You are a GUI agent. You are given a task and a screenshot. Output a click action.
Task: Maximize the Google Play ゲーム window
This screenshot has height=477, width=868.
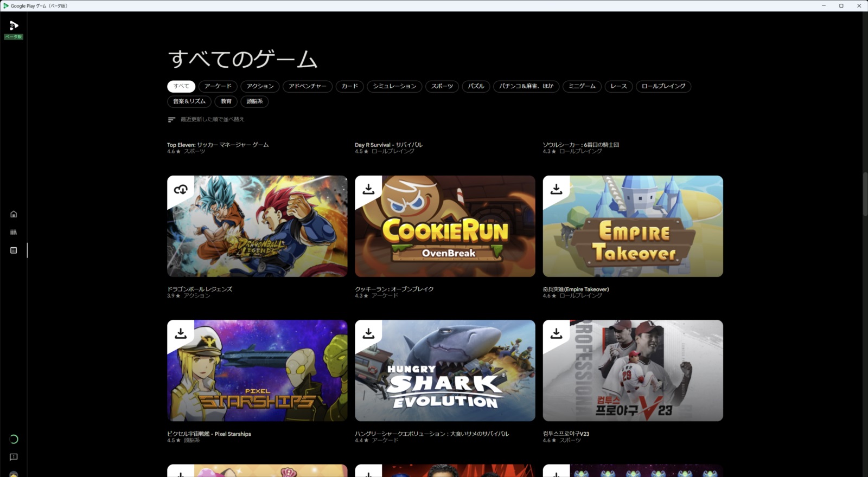[841, 5]
